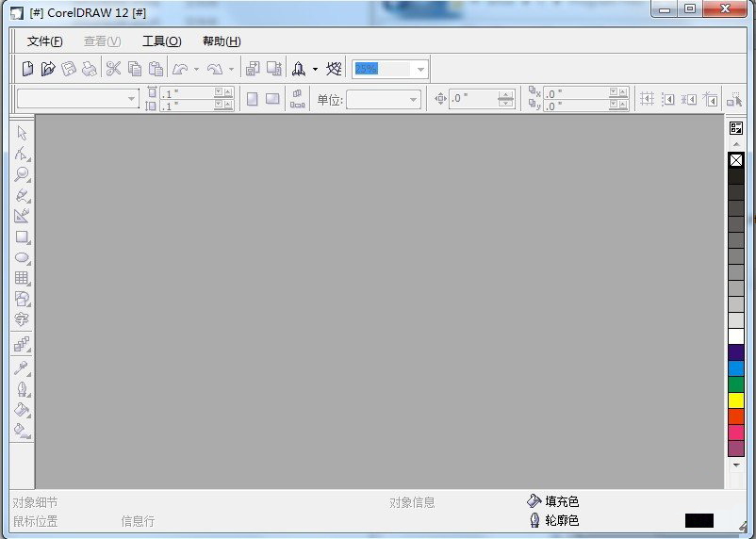Open the 帮助(H) menu
The image size is (756, 539).
222,41
